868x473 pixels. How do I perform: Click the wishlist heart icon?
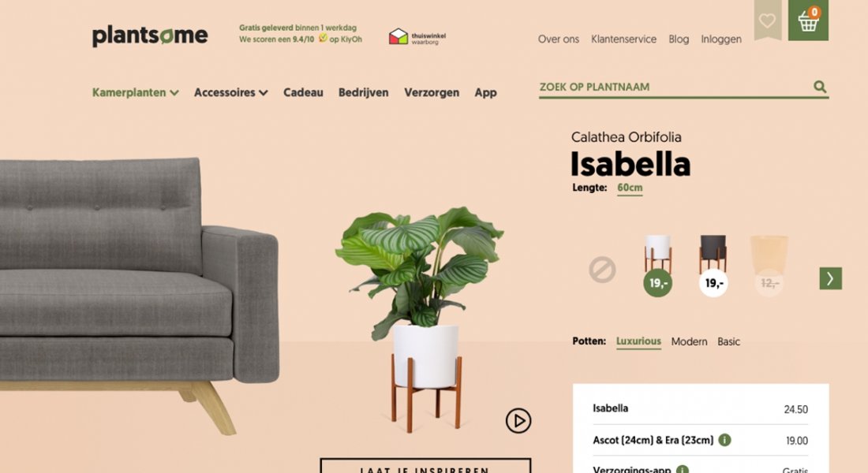click(x=767, y=20)
